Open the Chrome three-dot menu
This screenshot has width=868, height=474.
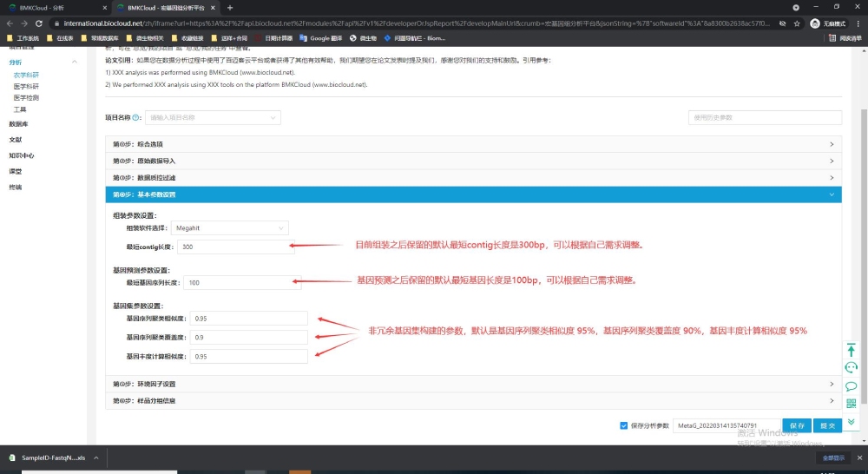857,23
